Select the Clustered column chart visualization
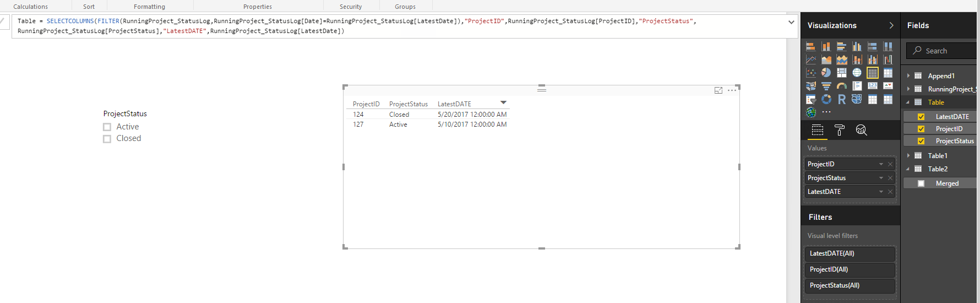Image resolution: width=980 pixels, height=303 pixels. 857,46
